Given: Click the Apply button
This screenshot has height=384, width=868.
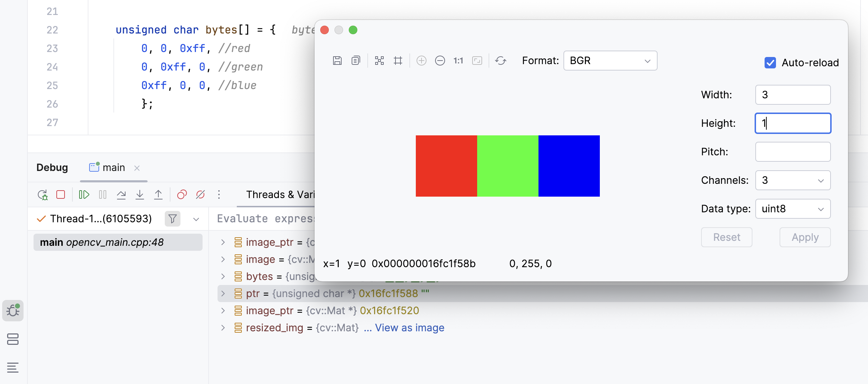Looking at the screenshot, I should [805, 237].
